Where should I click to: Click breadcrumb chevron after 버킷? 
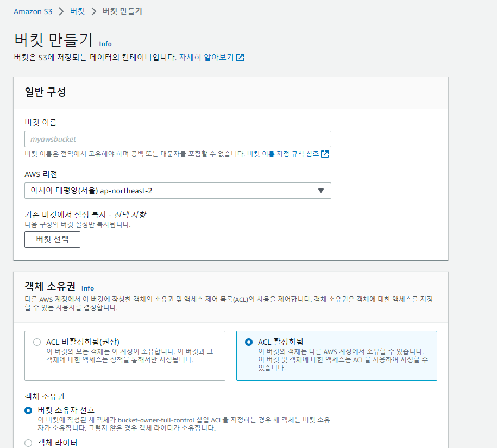(93, 11)
